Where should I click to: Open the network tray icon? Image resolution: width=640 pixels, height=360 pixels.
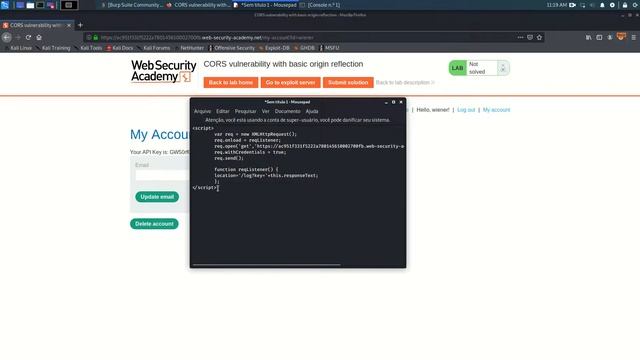pos(582,5)
